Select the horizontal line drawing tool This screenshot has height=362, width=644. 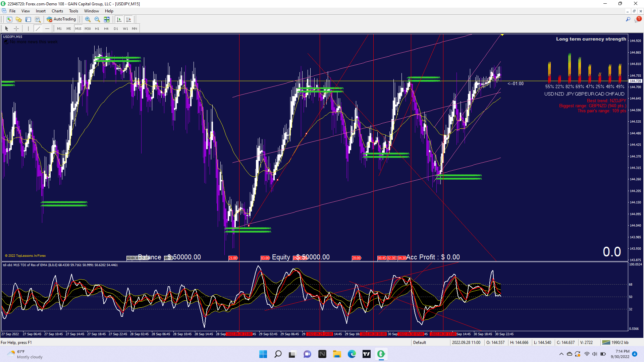[x=47, y=28]
